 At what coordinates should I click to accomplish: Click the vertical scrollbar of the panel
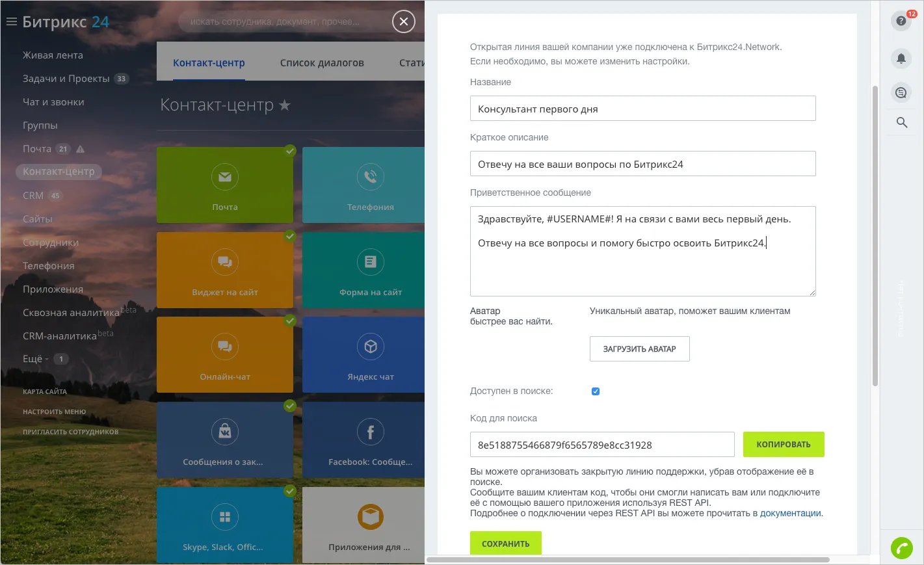tap(875, 235)
